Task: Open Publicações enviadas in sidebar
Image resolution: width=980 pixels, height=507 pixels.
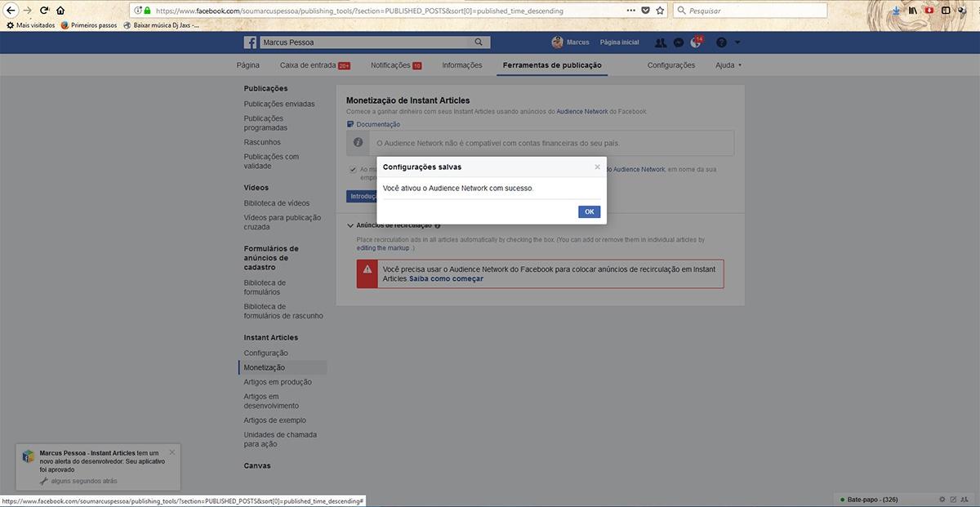Action: [279, 104]
